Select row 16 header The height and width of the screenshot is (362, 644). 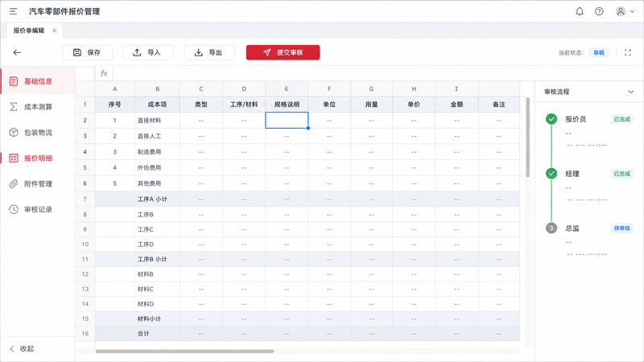point(85,333)
